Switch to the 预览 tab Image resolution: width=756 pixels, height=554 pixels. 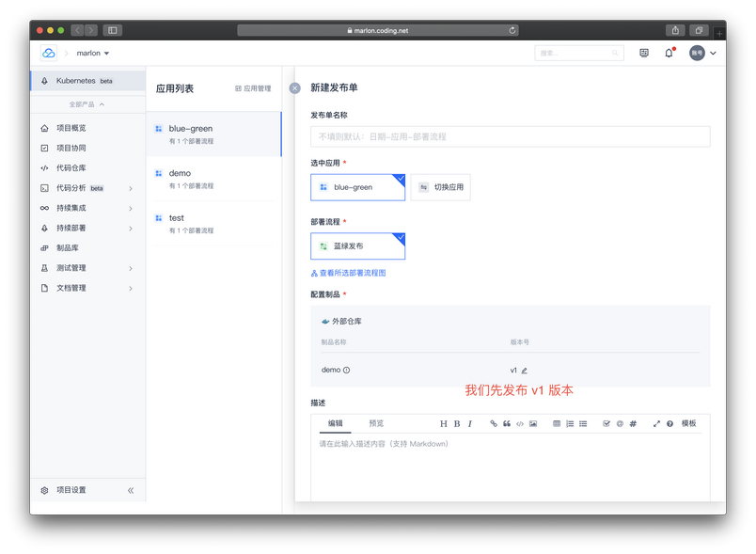coord(376,423)
